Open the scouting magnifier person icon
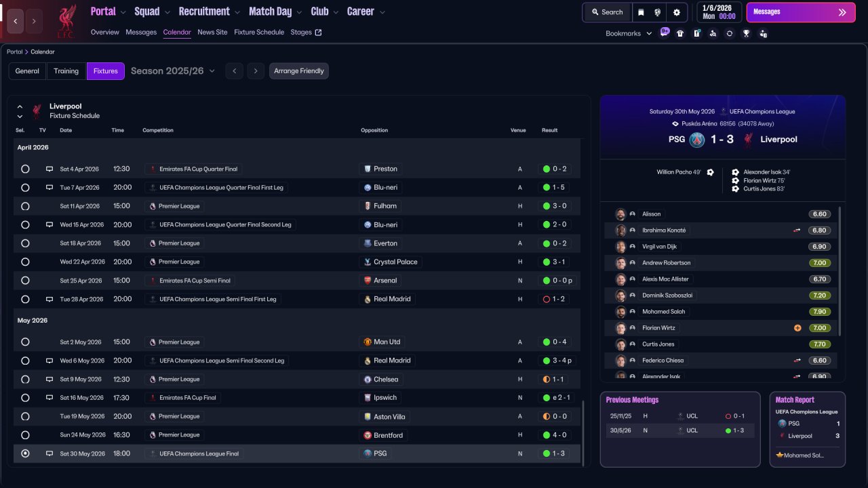The width and height of the screenshot is (868, 488). coord(713,33)
